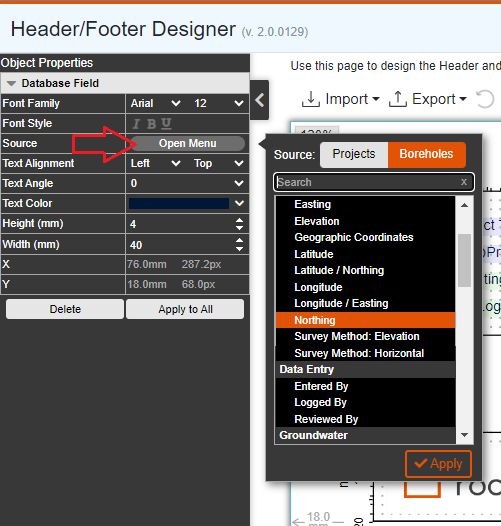
Task: Click the undo arrow icon
Action: pos(485,99)
